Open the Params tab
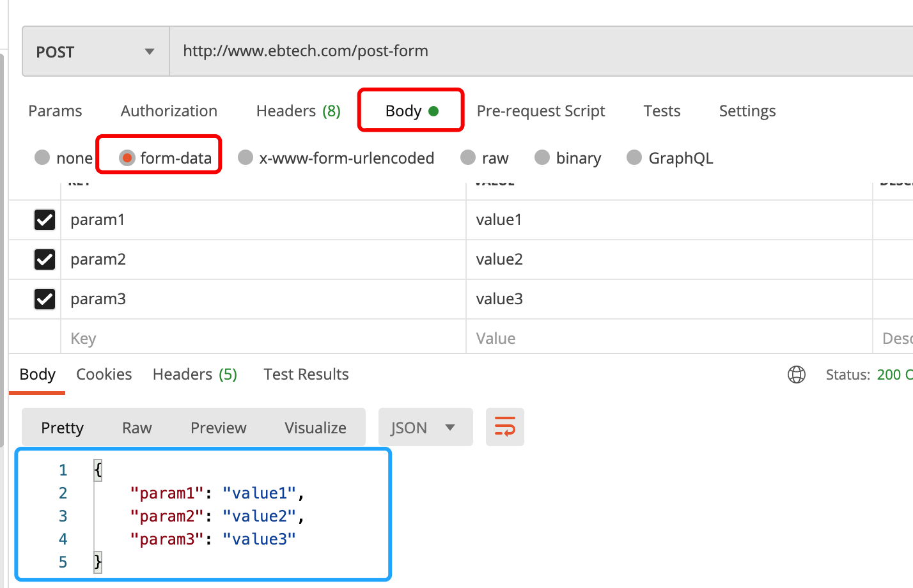This screenshot has width=913, height=588. pyautogui.click(x=55, y=111)
